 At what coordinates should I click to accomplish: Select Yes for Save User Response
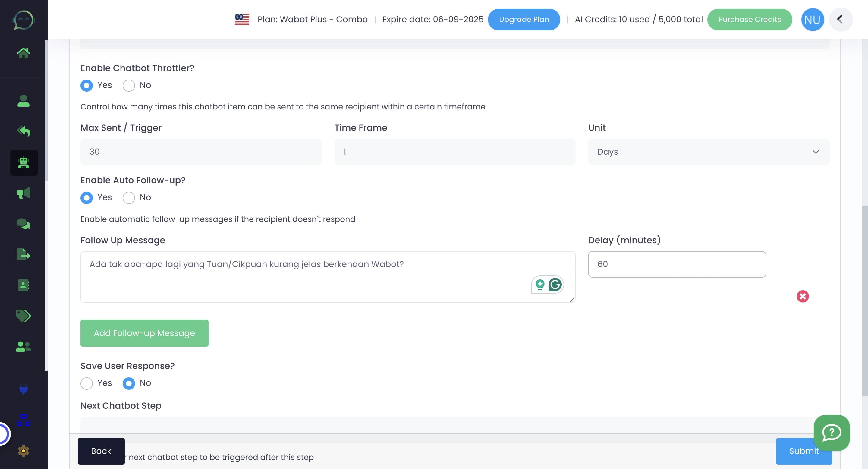[x=86, y=383]
